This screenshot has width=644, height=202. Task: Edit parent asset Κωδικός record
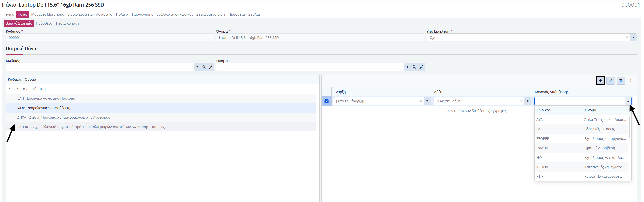[211, 67]
